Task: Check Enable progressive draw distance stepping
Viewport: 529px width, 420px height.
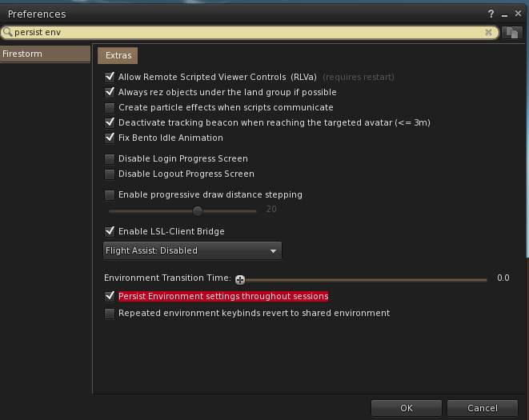Action: [x=110, y=195]
